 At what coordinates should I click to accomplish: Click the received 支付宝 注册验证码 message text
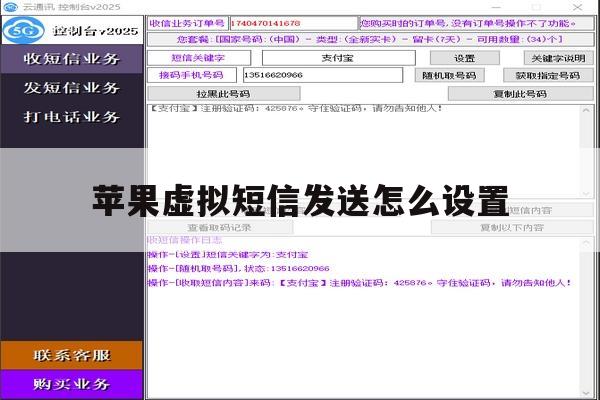pyautogui.click(x=295, y=109)
